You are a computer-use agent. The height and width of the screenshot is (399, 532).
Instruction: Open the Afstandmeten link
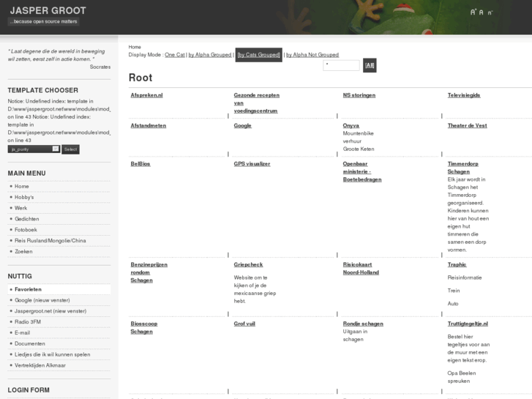(x=149, y=126)
